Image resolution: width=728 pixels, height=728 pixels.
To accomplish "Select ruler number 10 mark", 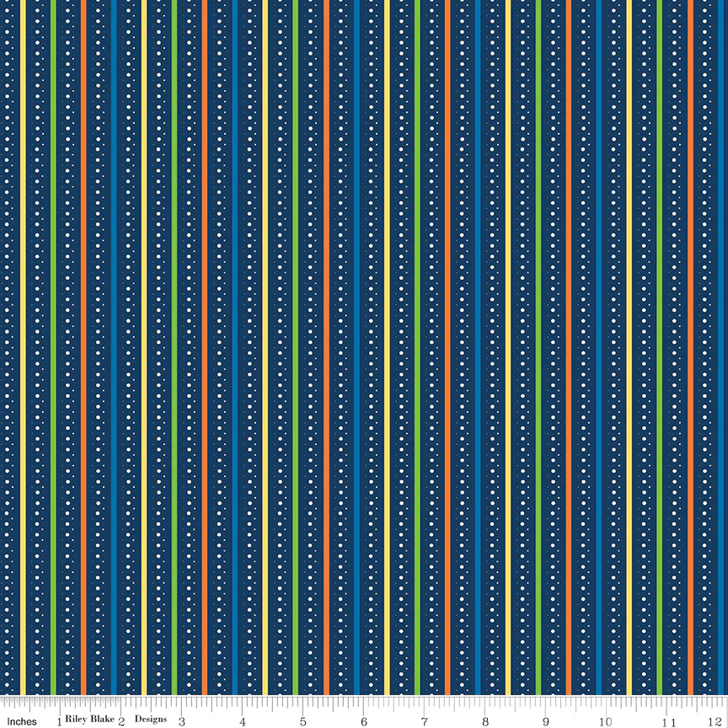I will coord(606,722).
